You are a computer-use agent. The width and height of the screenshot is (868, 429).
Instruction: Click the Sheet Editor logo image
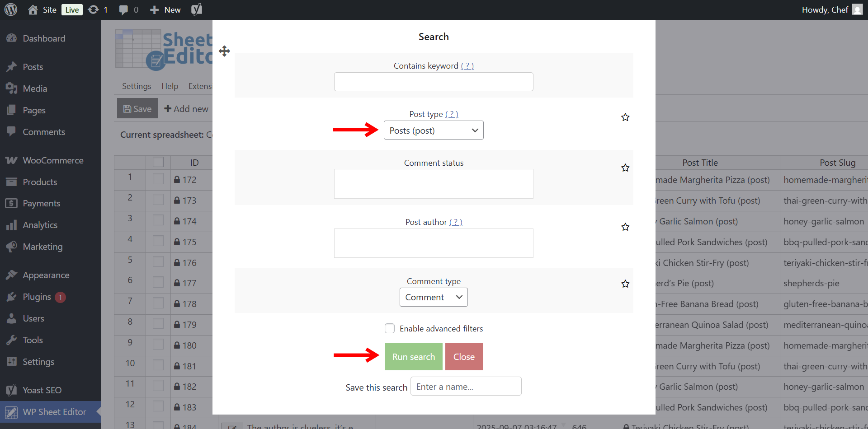[164, 50]
